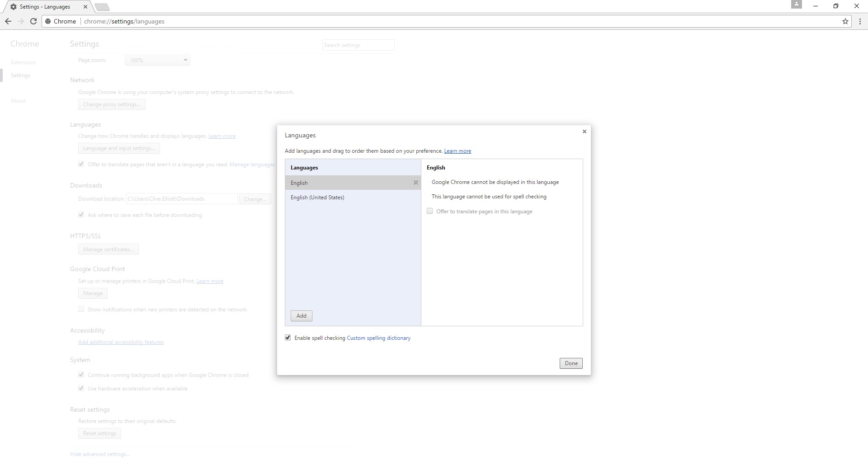Reload the settings page
The height and width of the screenshot is (470, 868).
pos(33,21)
